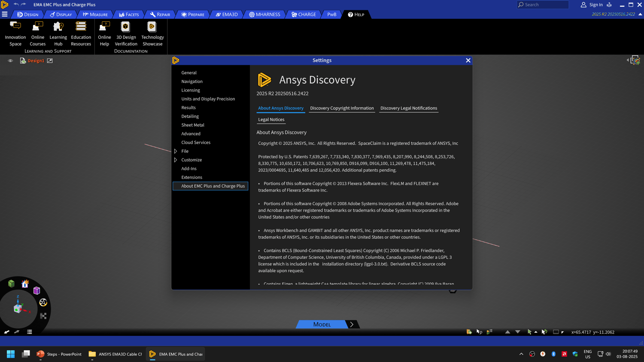Select the CHARGE ribbon tab
Screen dimensions: 644x362
click(304, 15)
